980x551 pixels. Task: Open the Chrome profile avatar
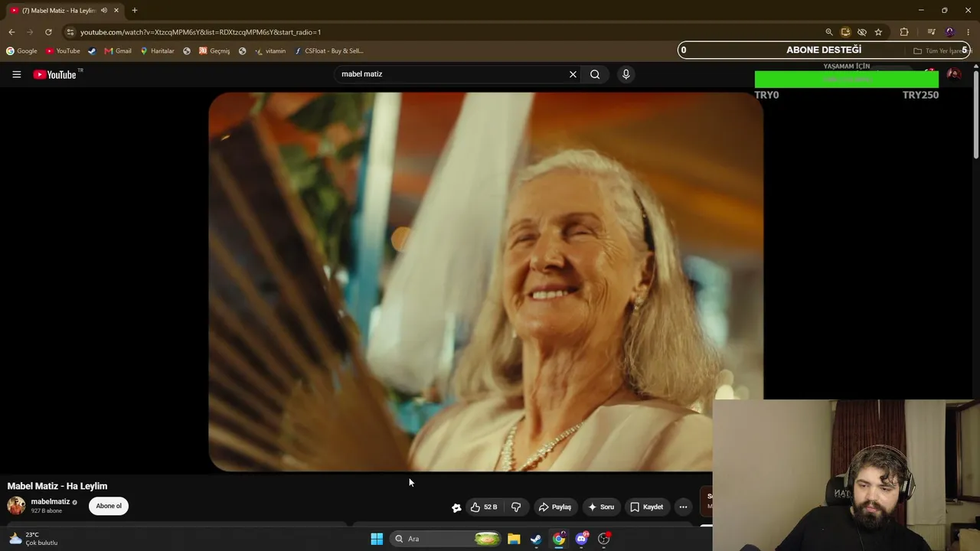coord(950,32)
